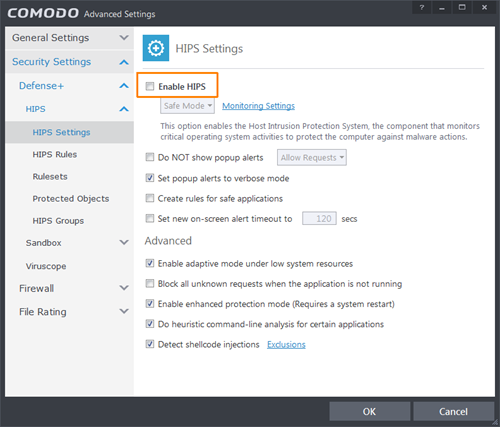Image resolution: width=500 pixels, height=427 pixels.
Task: Collapse Defense+ using the up arrow
Action: (x=124, y=86)
